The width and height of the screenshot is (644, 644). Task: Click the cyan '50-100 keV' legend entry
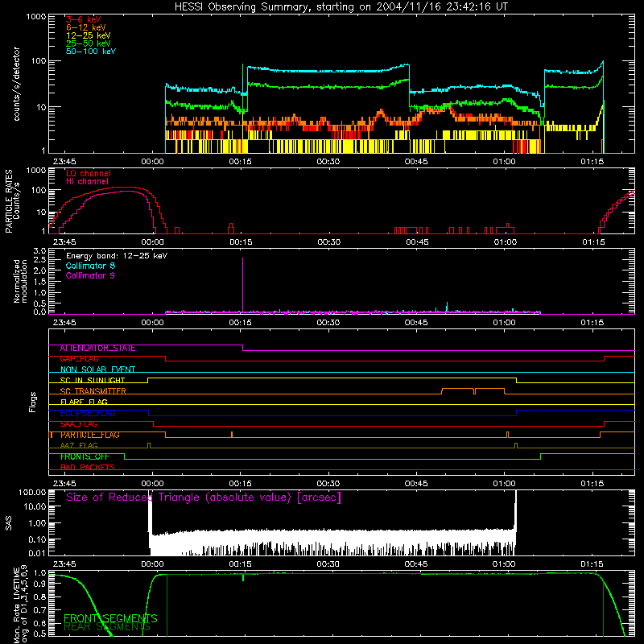tap(91, 52)
